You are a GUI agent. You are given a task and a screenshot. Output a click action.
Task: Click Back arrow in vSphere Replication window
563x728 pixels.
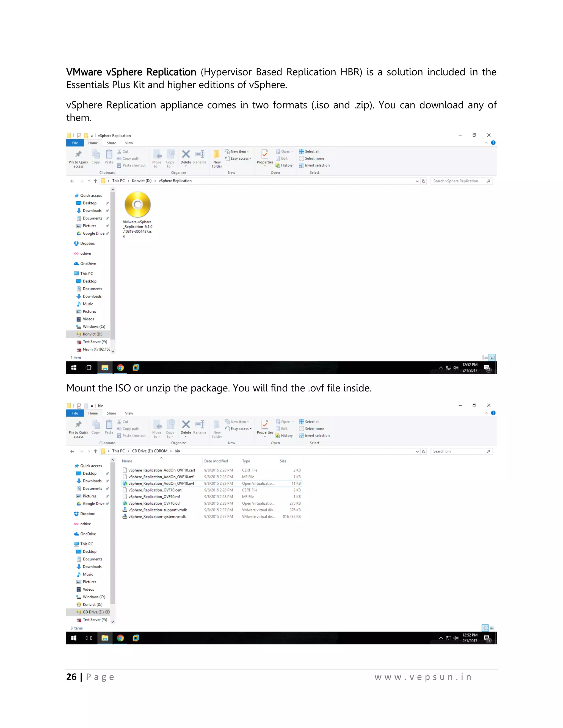[x=72, y=181]
